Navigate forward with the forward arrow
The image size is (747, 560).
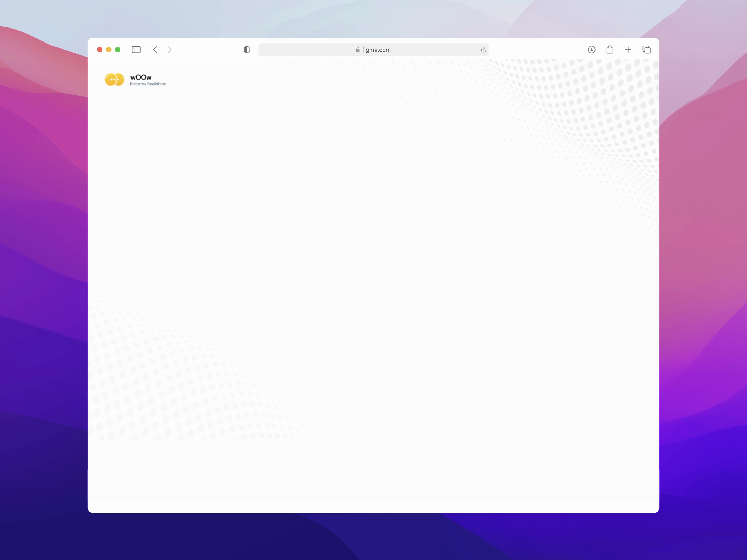pos(170,50)
